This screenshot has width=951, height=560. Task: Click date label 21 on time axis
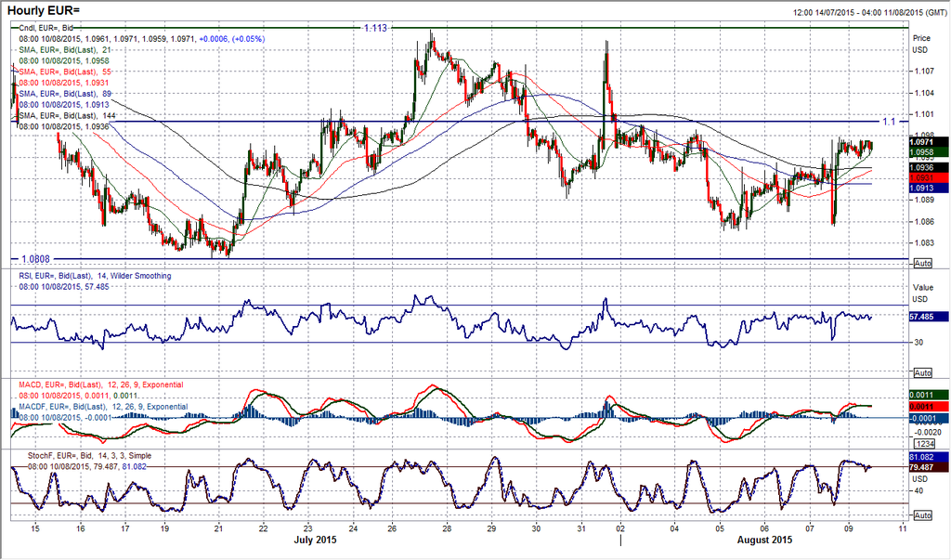pyautogui.click(x=219, y=527)
